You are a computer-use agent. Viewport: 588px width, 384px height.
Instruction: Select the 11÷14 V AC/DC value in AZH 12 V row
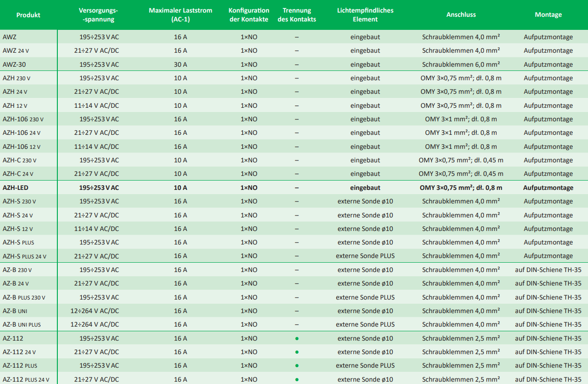pos(97,105)
